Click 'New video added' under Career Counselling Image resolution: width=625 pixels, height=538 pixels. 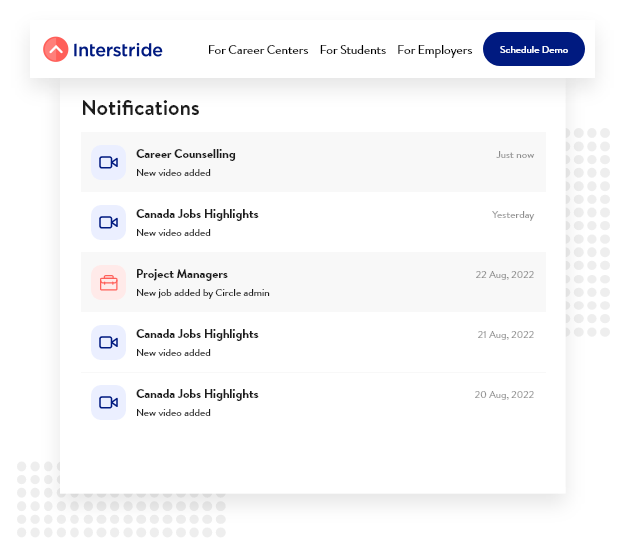(173, 173)
